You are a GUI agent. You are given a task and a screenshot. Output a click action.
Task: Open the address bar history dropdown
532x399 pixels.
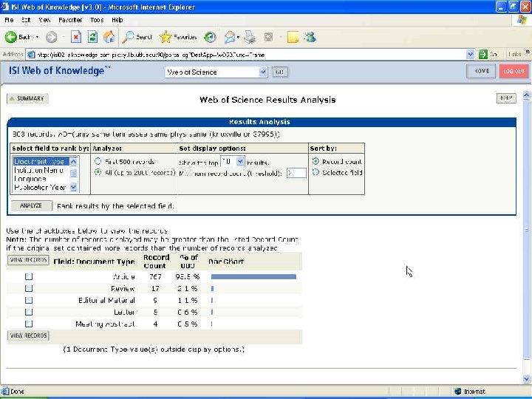click(470, 54)
